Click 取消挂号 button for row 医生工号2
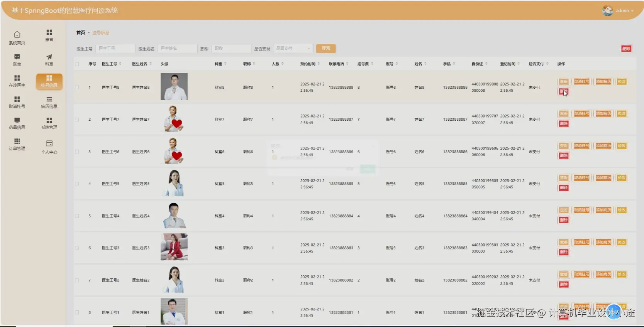Image resolution: width=644 pixels, height=327 pixels. pyautogui.click(x=581, y=275)
